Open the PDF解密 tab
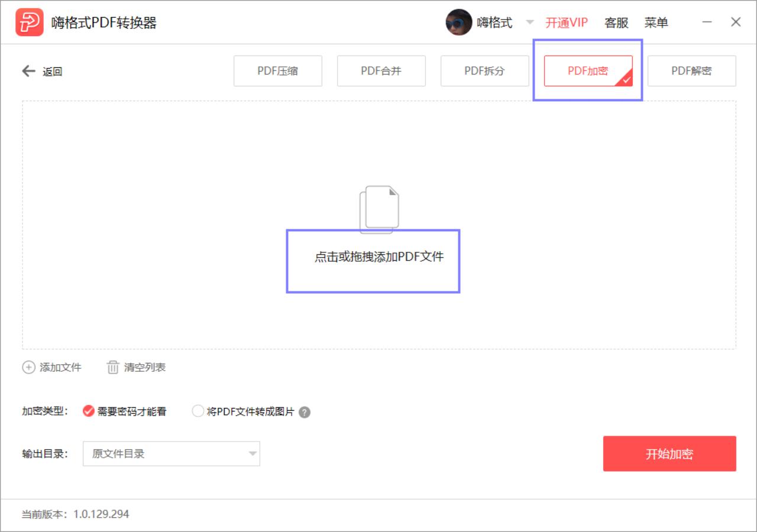Viewport: 757px width, 532px height. click(692, 71)
